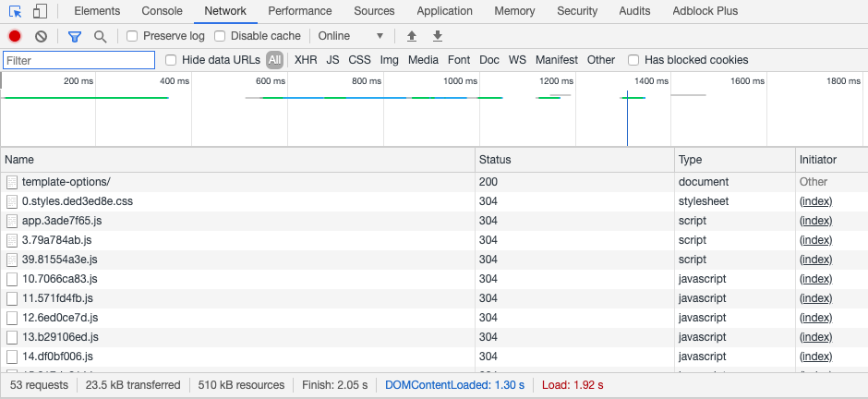Enable Disable cache checkbox
The height and width of the screenshot is (399, 868).
coord(220,36)
